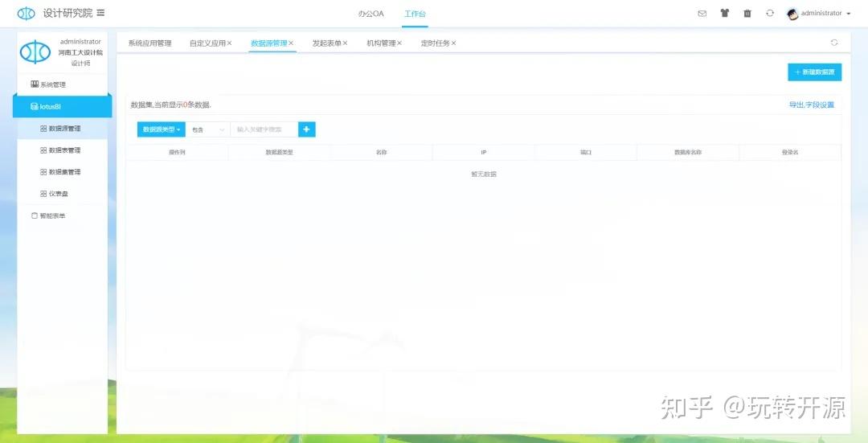Click the administrator avatar picture in header
This screenshot has width=868, height=443.
point(792,14)
